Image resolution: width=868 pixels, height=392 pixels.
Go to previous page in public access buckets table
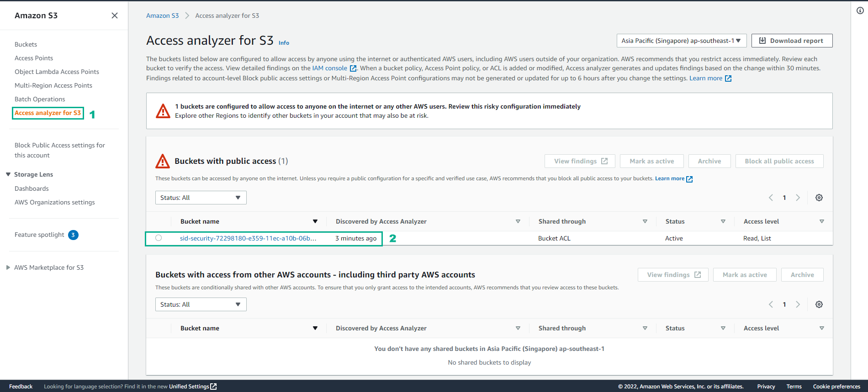pos(771,198)
